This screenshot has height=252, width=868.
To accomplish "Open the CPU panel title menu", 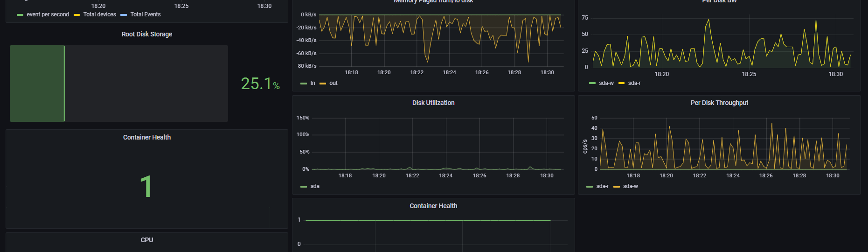I will click(x=146, y=240).
